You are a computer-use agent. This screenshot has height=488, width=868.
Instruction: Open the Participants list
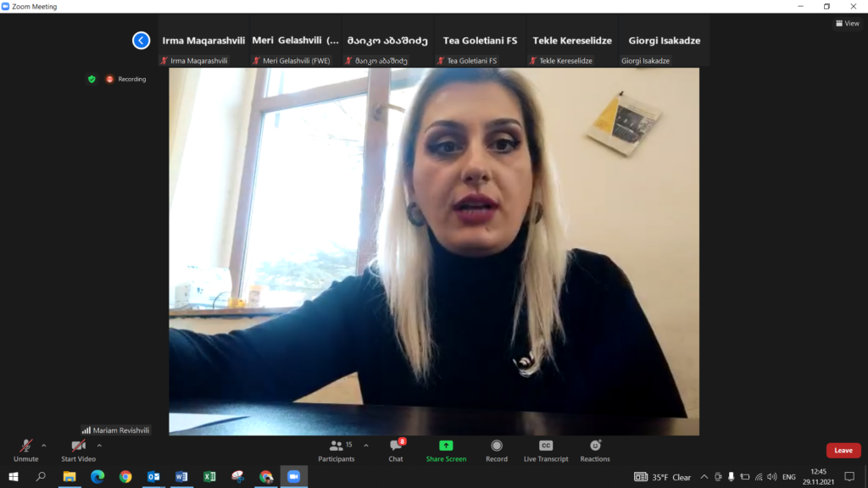point(337,449)
